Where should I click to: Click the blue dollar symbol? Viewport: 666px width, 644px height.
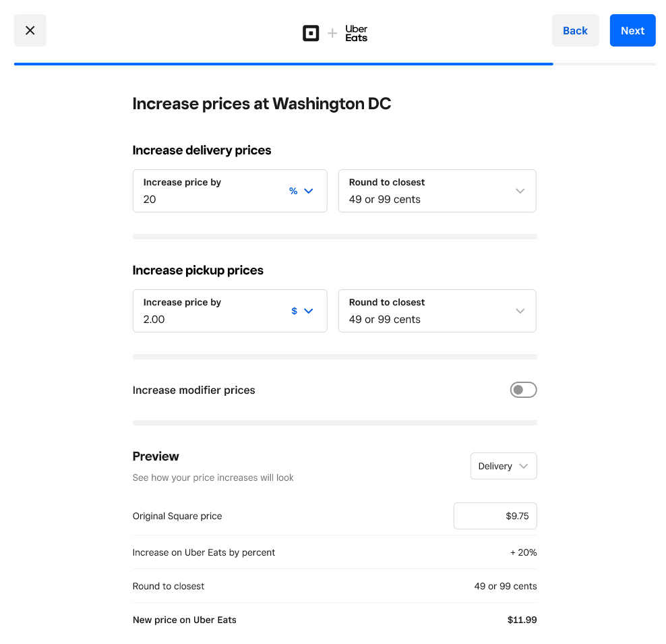coord(294,311)
